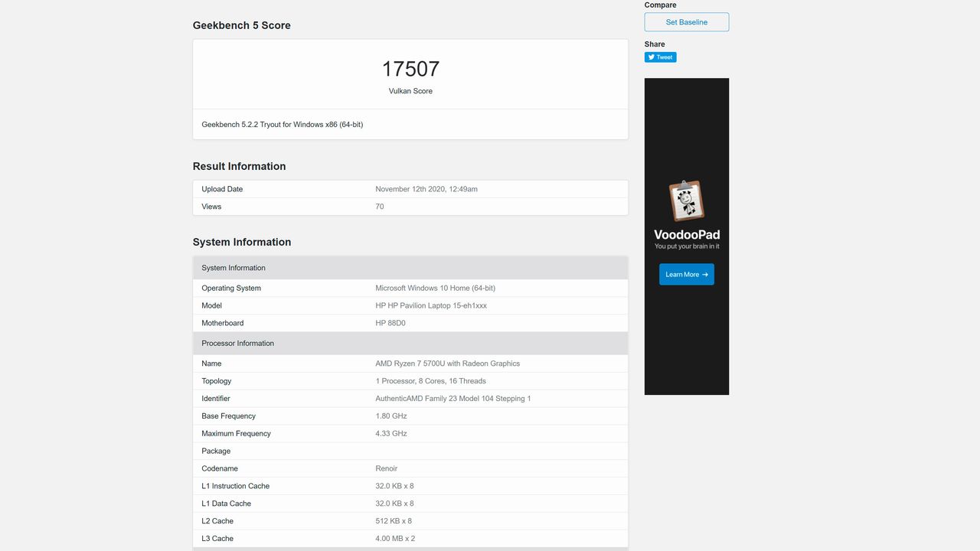This screenshot has height=551, width=980.
Task: Select AMD Ryzen 7 5700U processor name
Action: [447, 364]
